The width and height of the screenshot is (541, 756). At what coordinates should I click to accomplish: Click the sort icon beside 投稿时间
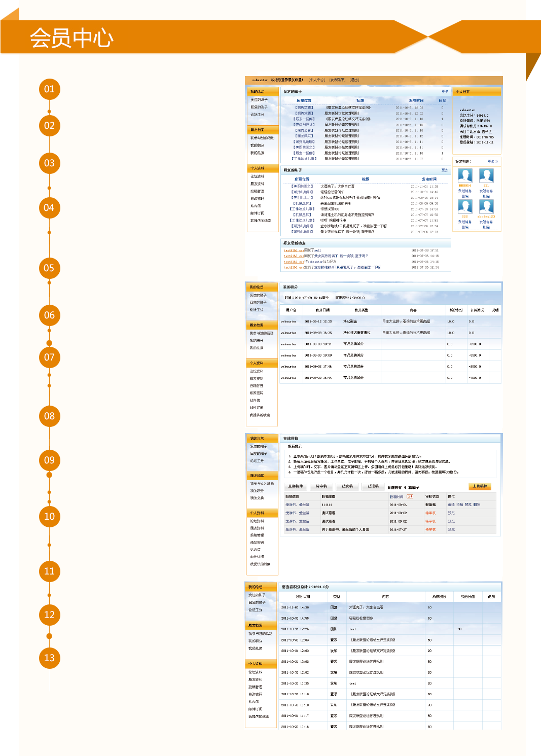410,496
